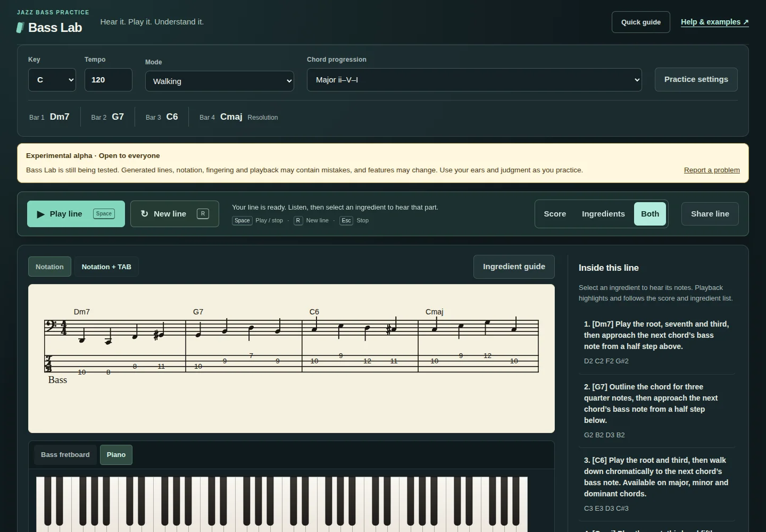Click the Dm7 chord symbol above the staff

click(x=82, y=312)
